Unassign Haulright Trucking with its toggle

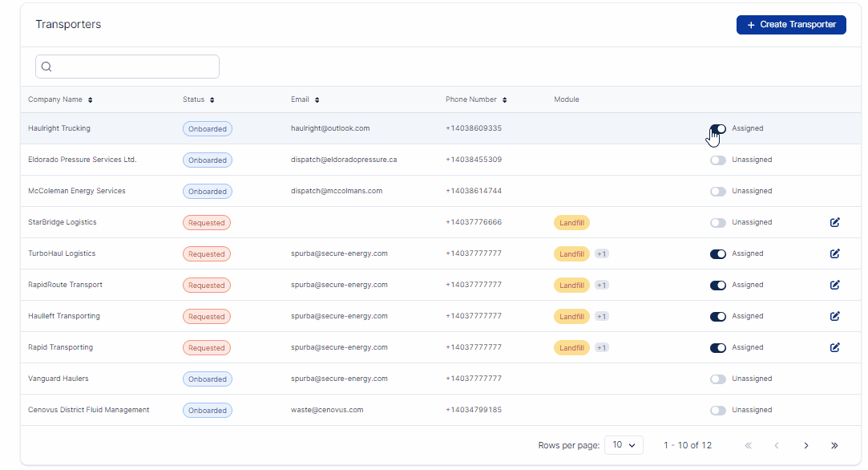tap(718, 128)
